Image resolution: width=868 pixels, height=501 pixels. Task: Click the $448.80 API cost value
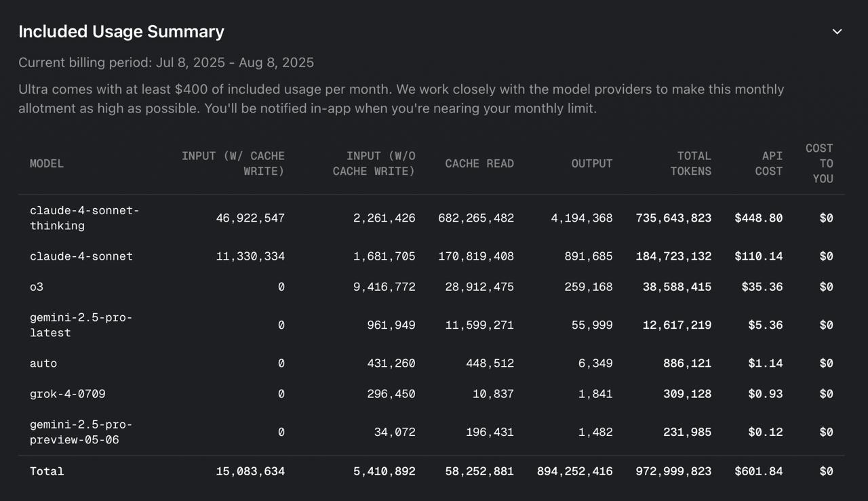pyautogui.click(x=758, y=218)
